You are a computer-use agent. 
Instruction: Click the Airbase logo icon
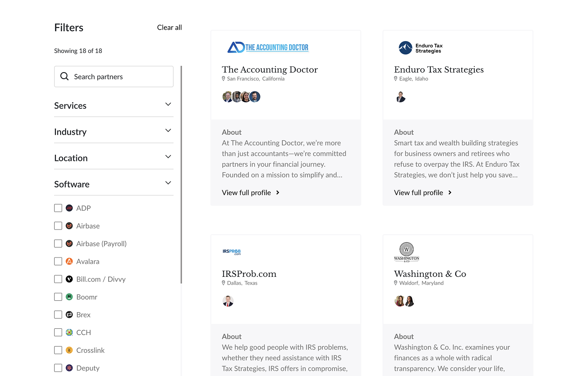click(x=69, y=226)
